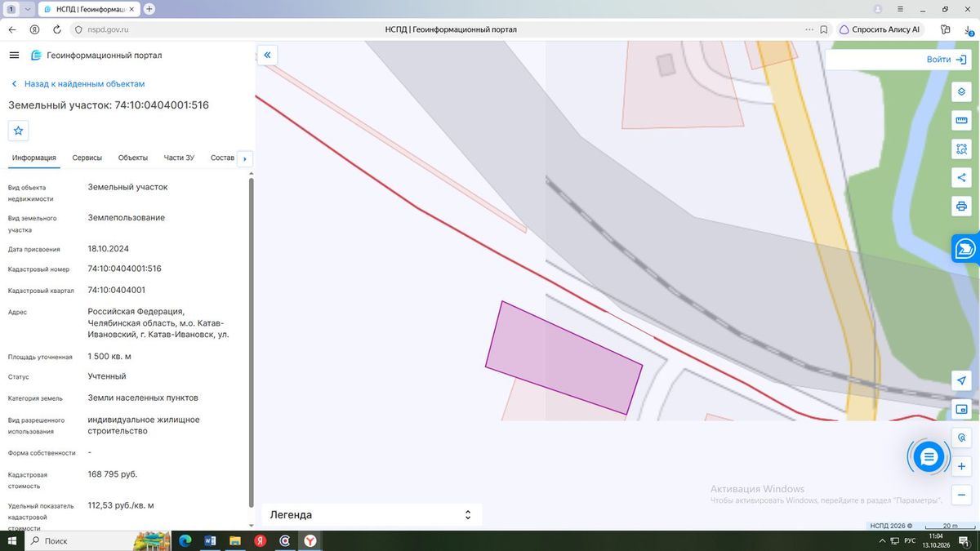
Task: Open the browser tab list dropdown
Action: [x=28, y=9]
